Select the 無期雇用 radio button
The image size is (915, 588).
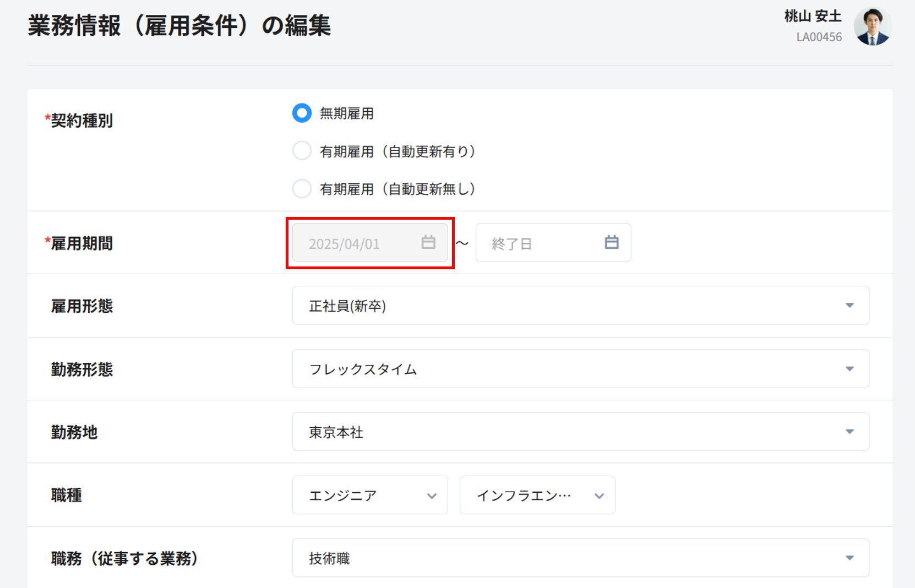tap(302, 113)
